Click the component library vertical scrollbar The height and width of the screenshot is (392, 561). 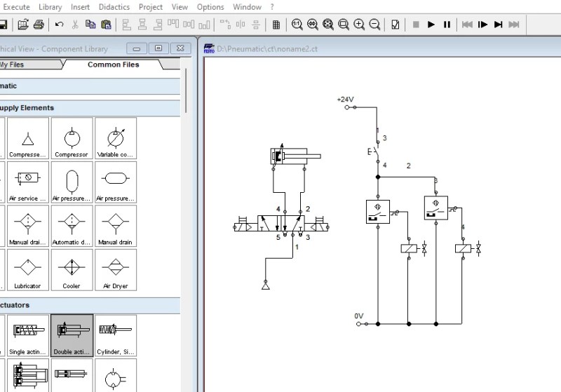(186, 91)
